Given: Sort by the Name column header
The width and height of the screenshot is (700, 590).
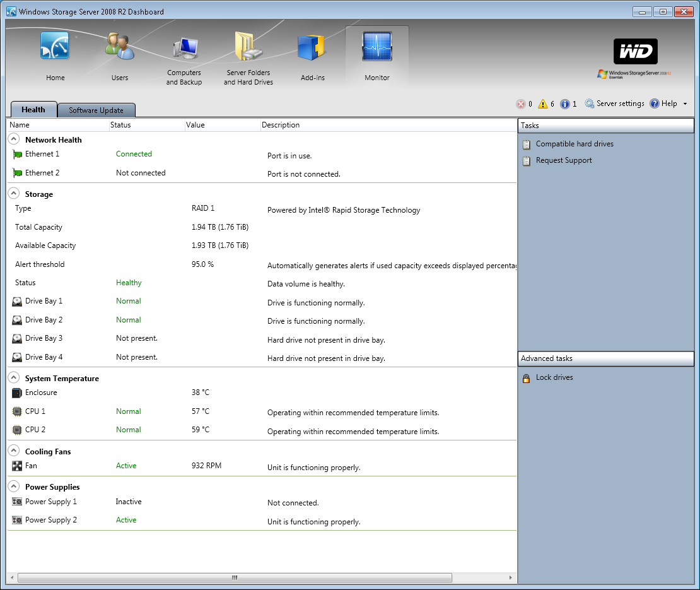Looking at the screenshot, I should pyautogui.click(x=58, y=125).
